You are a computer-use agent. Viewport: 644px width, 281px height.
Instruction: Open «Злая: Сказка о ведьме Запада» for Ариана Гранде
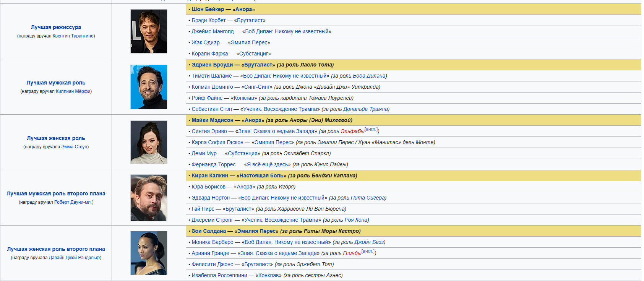tap(279, 253)
